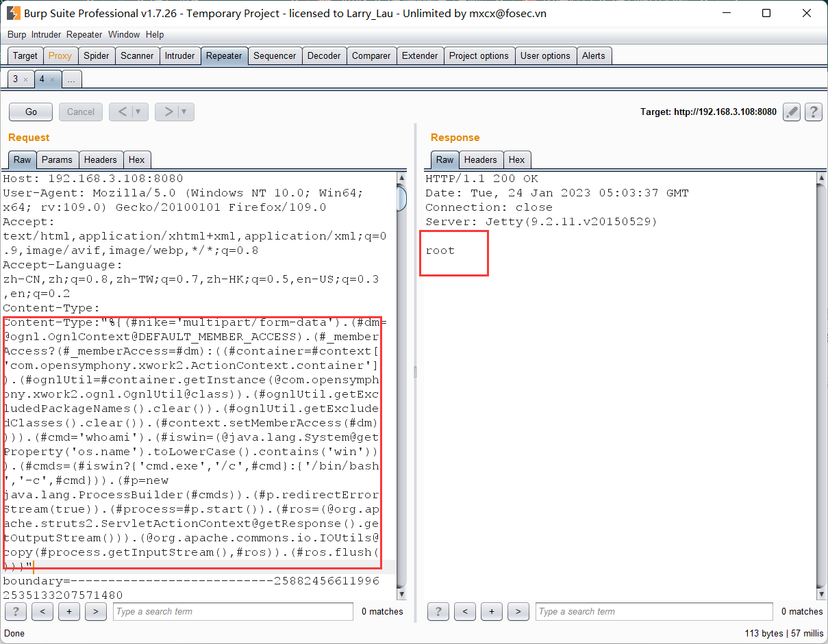Select the request Raw tab
The height and width of the screenshot is (644, 828).
pos(23,159)
